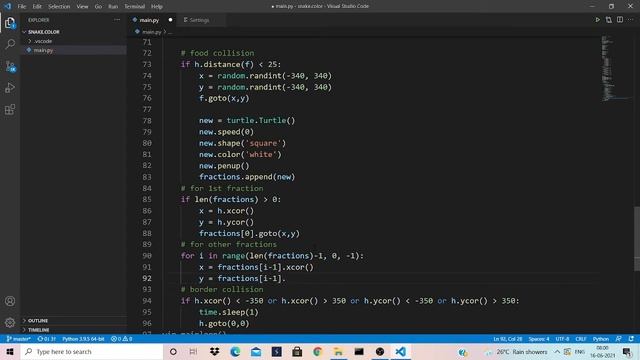Click the editor vertical scrollbar thumb
This screenshot has width=640, height=360.
point(637,239)
